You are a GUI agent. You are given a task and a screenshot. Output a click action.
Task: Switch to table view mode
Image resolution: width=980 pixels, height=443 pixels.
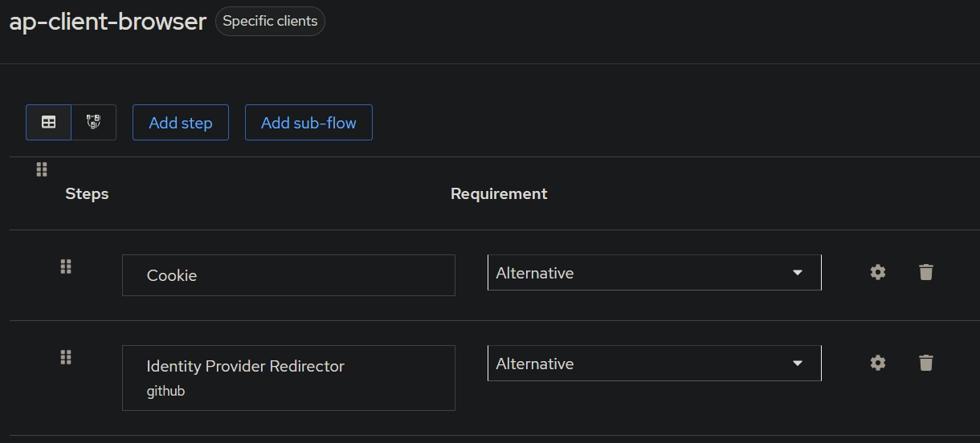click(49, 123)
